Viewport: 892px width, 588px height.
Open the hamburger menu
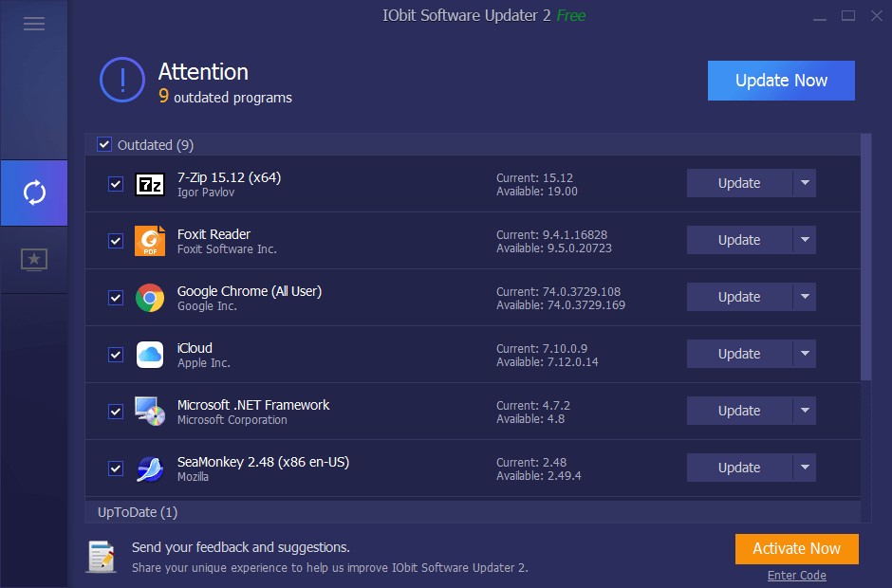point(34,23)
